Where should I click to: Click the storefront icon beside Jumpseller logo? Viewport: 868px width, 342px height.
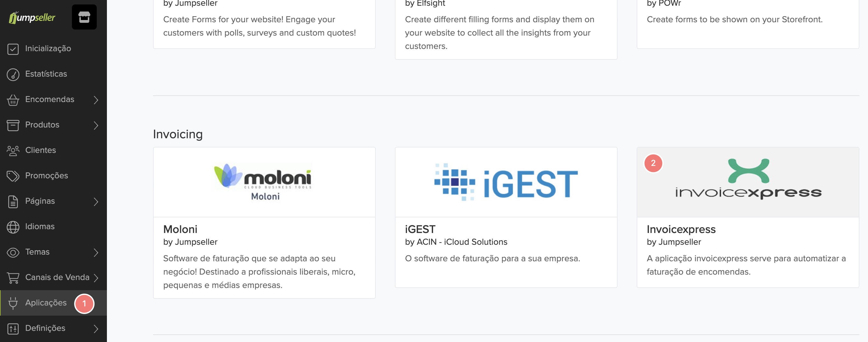tap(84, 17)
